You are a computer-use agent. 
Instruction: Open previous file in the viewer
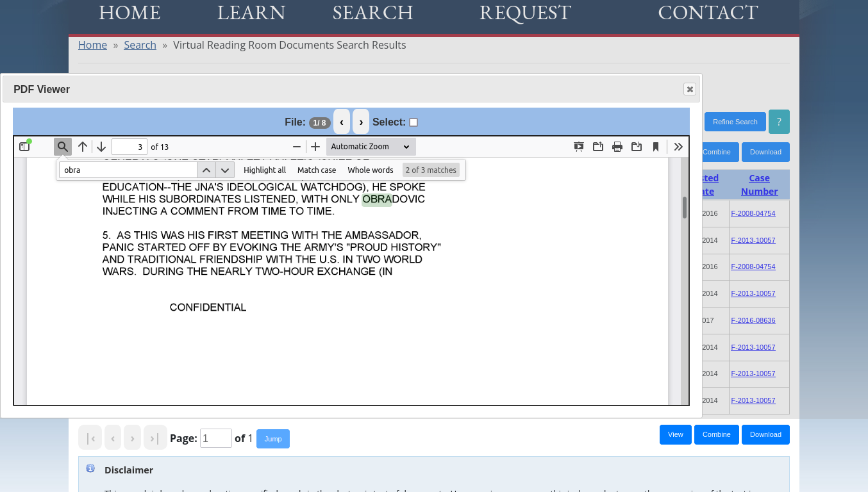[x=342, y=122]
